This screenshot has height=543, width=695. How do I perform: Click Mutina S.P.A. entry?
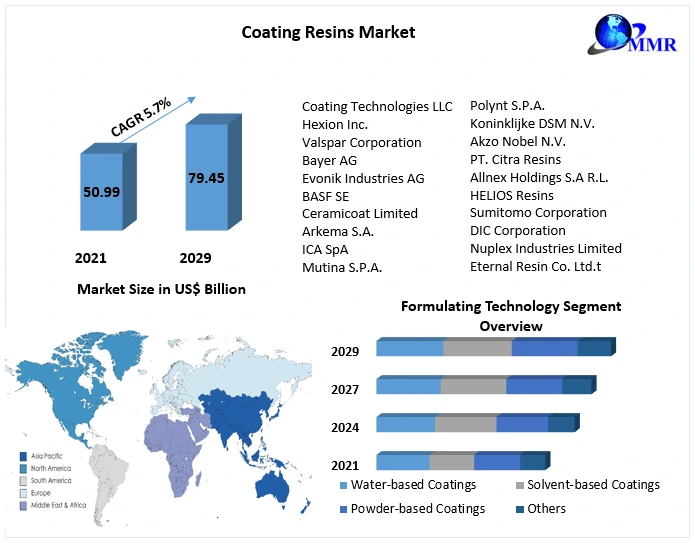(342, 267)
